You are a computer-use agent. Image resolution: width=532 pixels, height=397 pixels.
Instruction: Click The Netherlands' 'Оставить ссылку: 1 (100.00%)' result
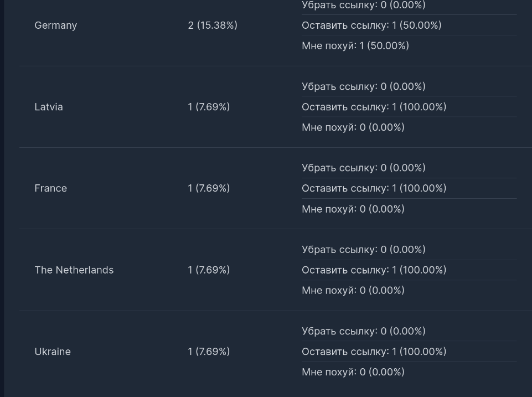click(374, 270)
